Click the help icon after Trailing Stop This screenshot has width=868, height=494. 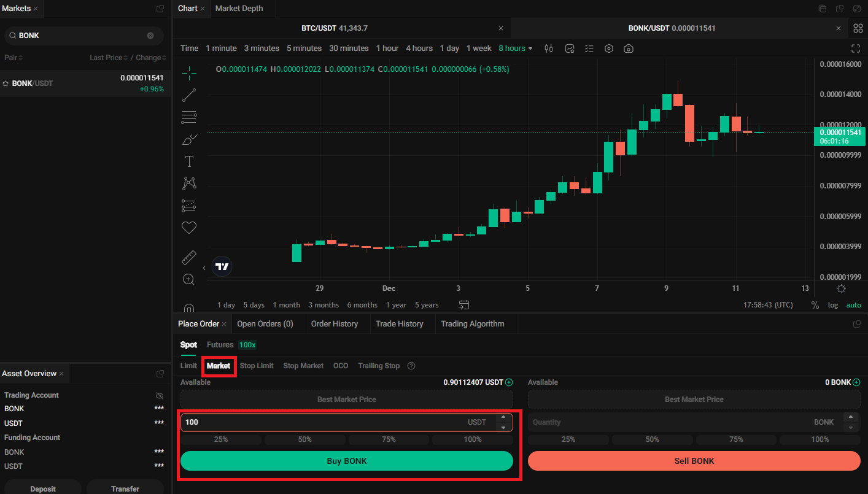click(411, 366)
